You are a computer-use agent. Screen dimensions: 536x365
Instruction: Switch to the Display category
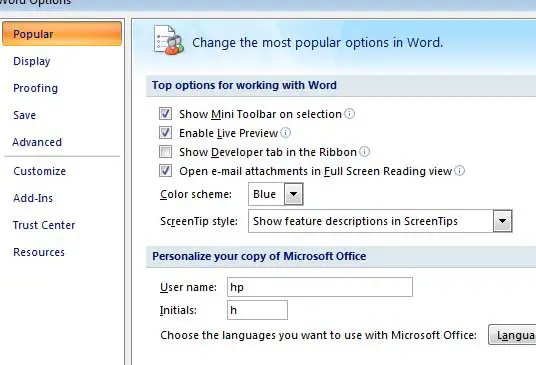(x=31, y=61)
